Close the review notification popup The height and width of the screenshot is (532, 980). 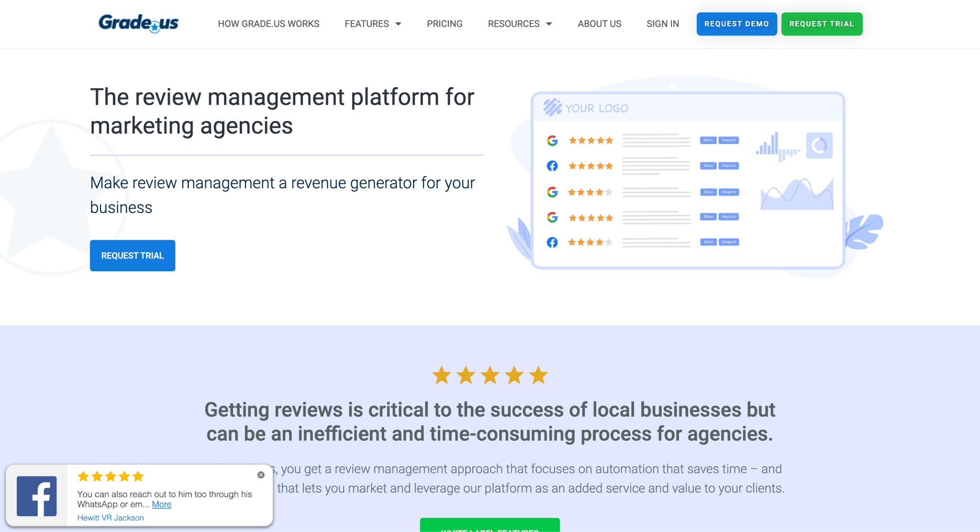coord(261,475)
